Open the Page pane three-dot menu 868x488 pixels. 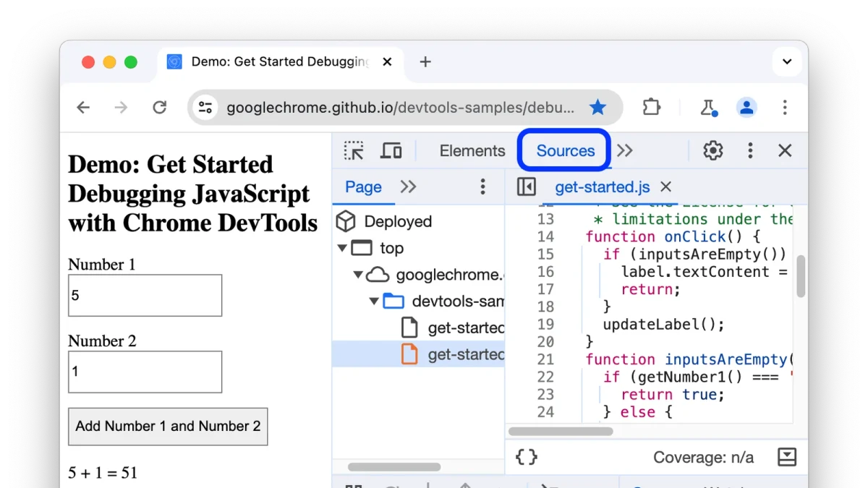click(482, 187)
